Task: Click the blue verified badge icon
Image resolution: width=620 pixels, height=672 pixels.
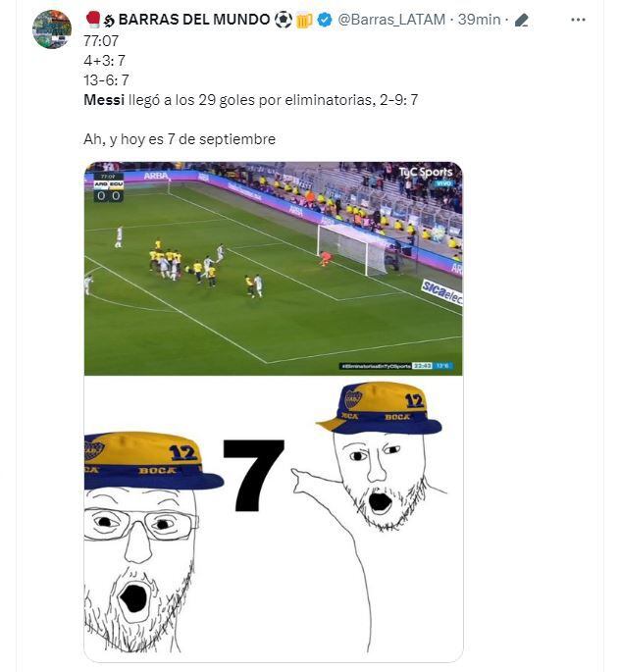Action: pyautogui.click(x=325, y=20)
